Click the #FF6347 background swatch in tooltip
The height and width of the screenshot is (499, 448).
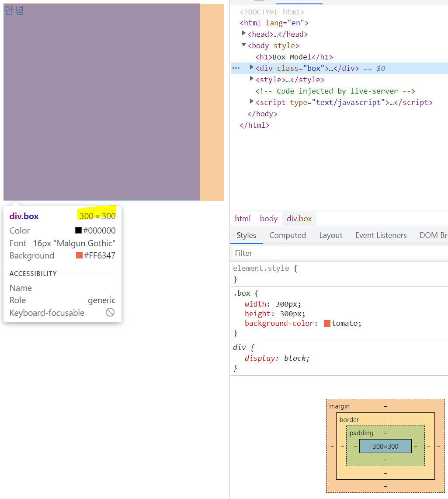click(x=79, y=255)
